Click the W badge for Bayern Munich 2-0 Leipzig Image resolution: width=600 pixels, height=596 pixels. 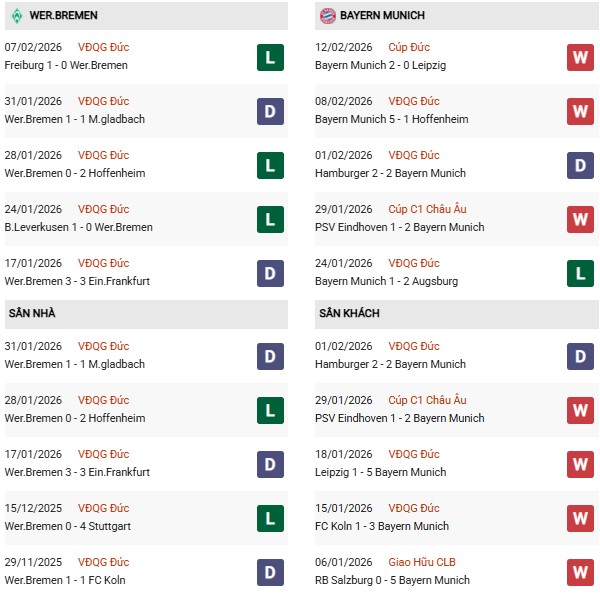pos(580,57)
